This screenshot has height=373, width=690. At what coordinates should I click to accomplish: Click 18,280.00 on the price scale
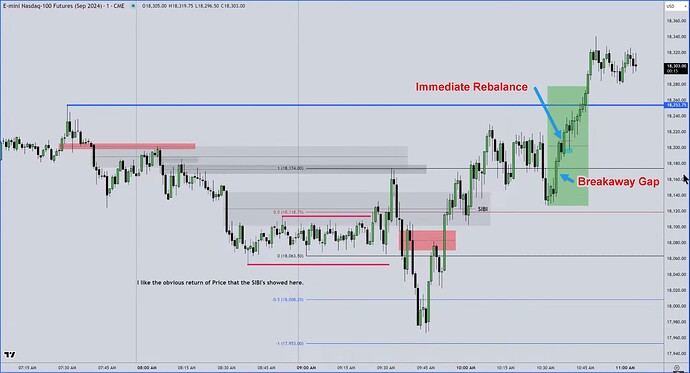click(676, 84)
